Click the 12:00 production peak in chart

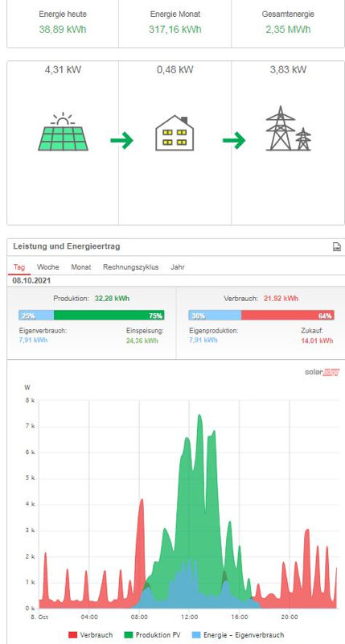[x=199, y=415]
